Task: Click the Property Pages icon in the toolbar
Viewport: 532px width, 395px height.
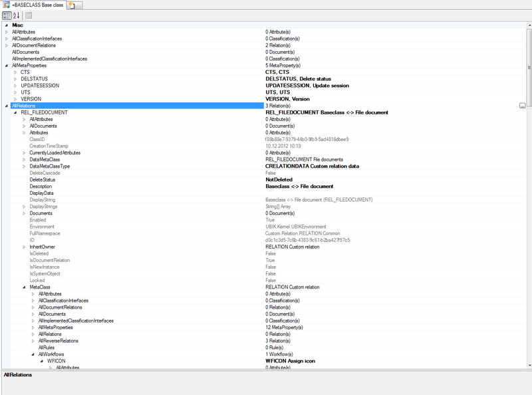Action: (x=29, y=15)
